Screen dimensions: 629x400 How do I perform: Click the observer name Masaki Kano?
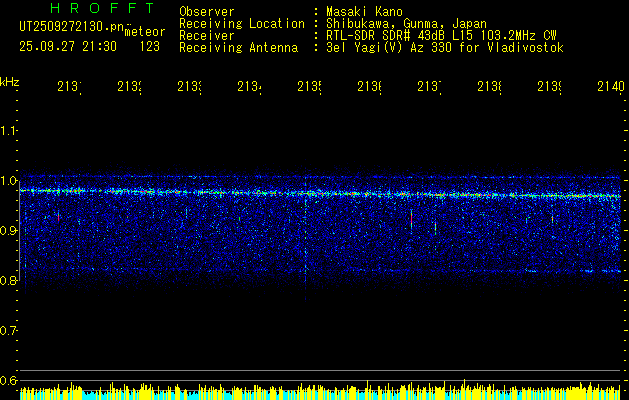pyautogui.click(x=364, y=12)
